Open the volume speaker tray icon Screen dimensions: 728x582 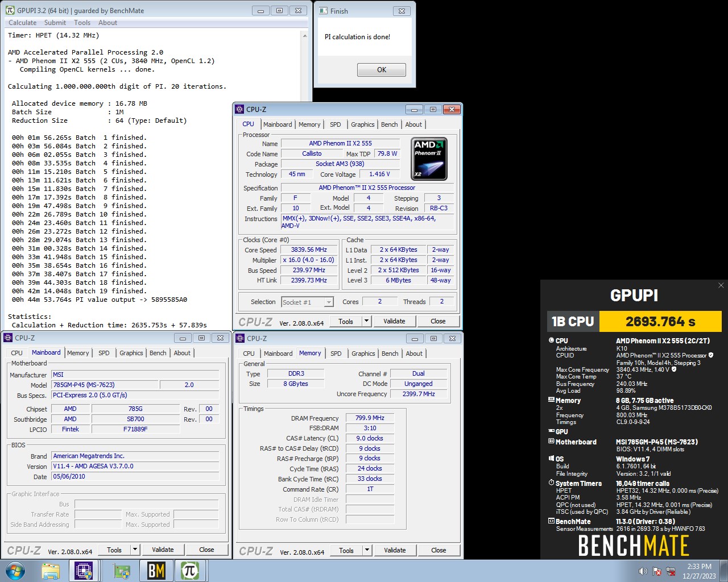tap(643, 571)
